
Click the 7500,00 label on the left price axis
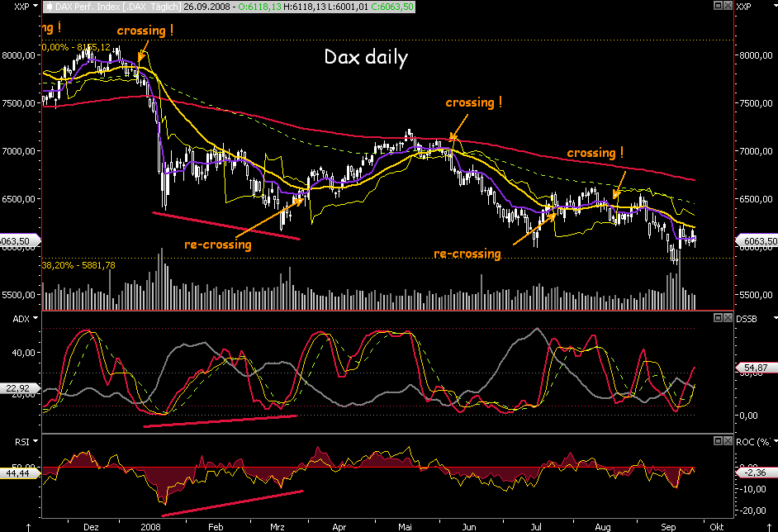coord(19,103)
